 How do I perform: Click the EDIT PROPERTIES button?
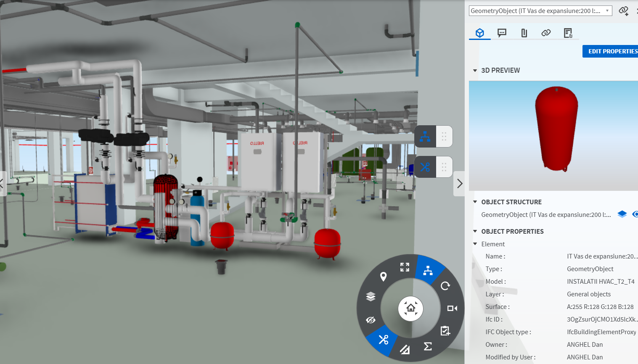[x=612, y=51]
